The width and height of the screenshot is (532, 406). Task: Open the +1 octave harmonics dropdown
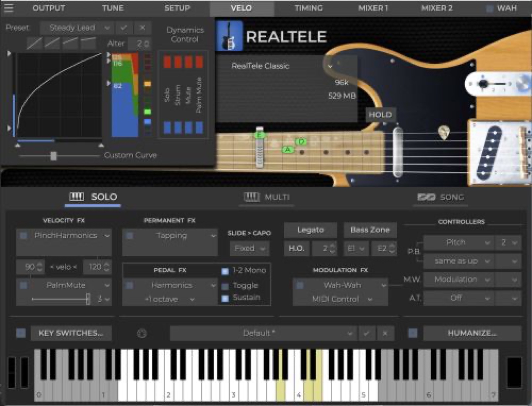click(169, 299)
